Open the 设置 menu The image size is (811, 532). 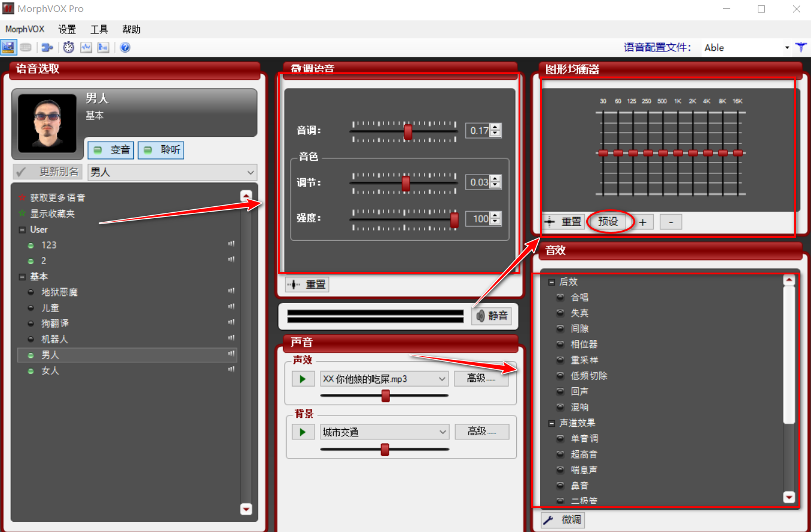(67, 29)
